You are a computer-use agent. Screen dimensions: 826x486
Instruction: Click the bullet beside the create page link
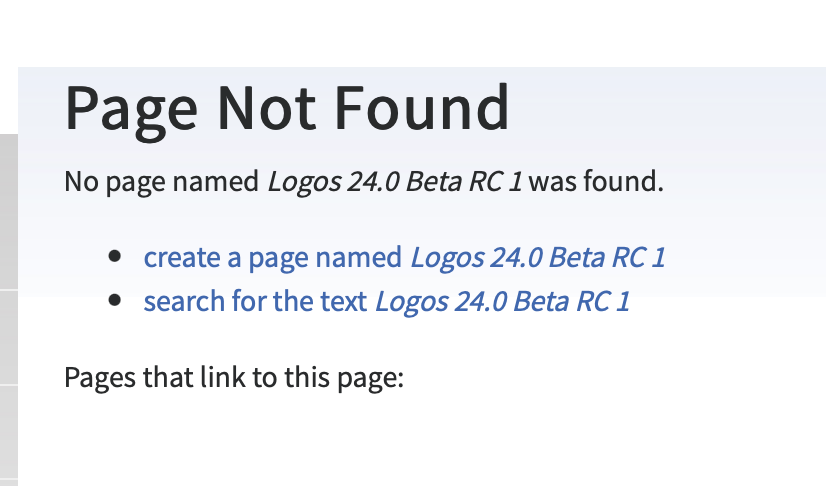pyautogui.click(x=114, y=257)
